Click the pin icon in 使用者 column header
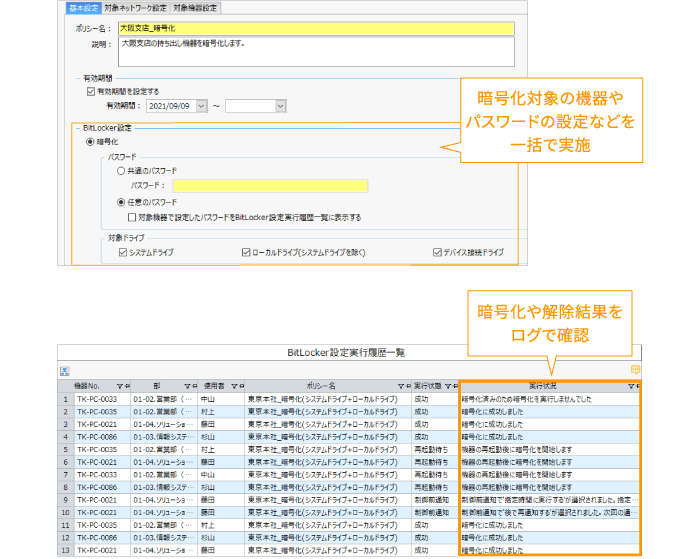The image size is (700, 559). [242, 386]
